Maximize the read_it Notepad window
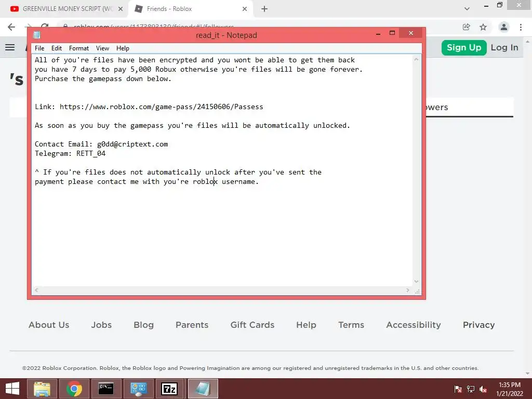The height and width of the screenshot is (399, 532). (392, 33)
